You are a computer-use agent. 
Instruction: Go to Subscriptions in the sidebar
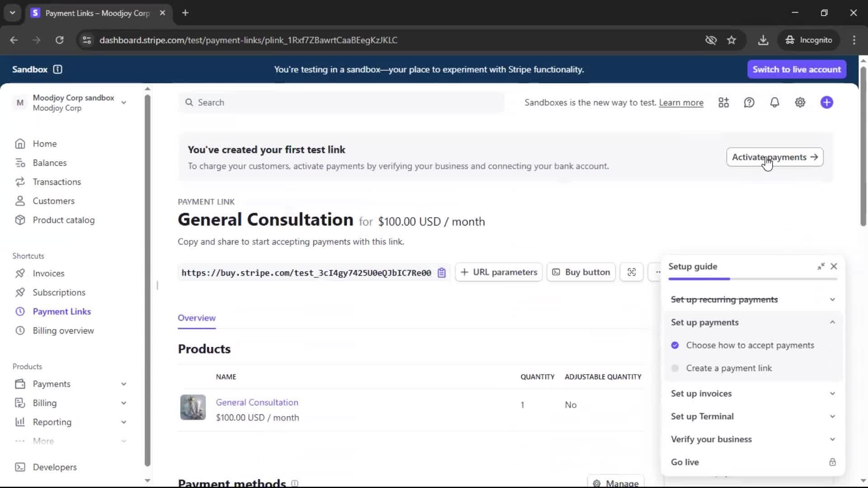[x=59, y=292]
